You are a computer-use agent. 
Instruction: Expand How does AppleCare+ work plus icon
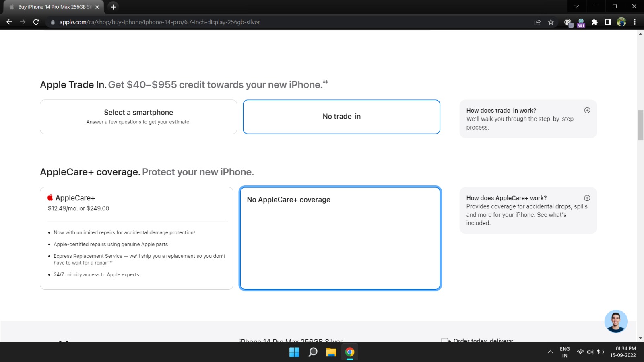pyautogui.click(x=587, y=198)
